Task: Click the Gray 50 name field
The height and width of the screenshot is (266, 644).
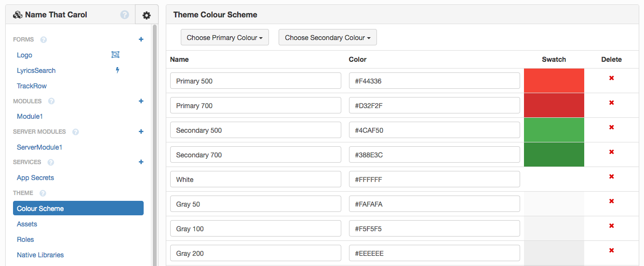Action: tap(255, 204)
